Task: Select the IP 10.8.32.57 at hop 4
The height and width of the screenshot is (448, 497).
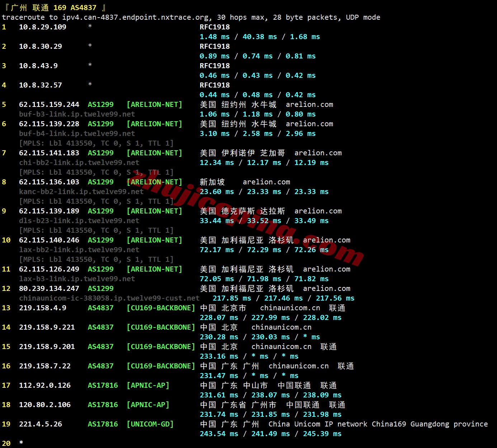Action: click(41, 85)
